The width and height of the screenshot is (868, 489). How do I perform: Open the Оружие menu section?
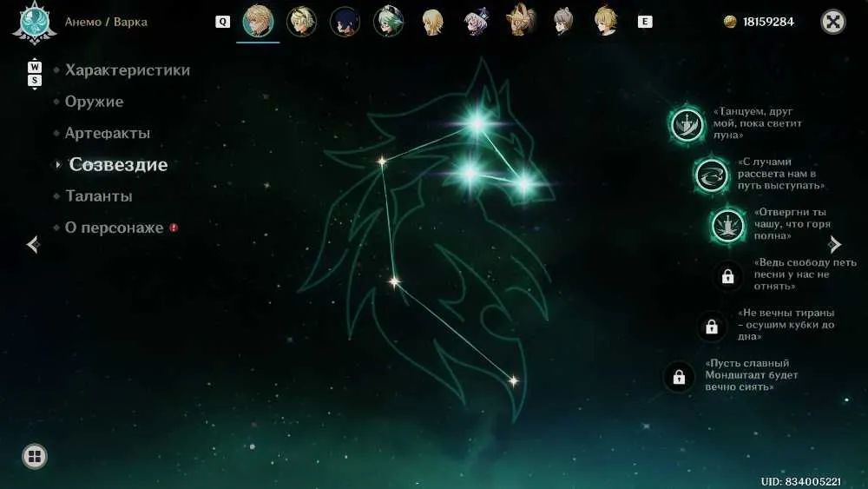[94, 102]
